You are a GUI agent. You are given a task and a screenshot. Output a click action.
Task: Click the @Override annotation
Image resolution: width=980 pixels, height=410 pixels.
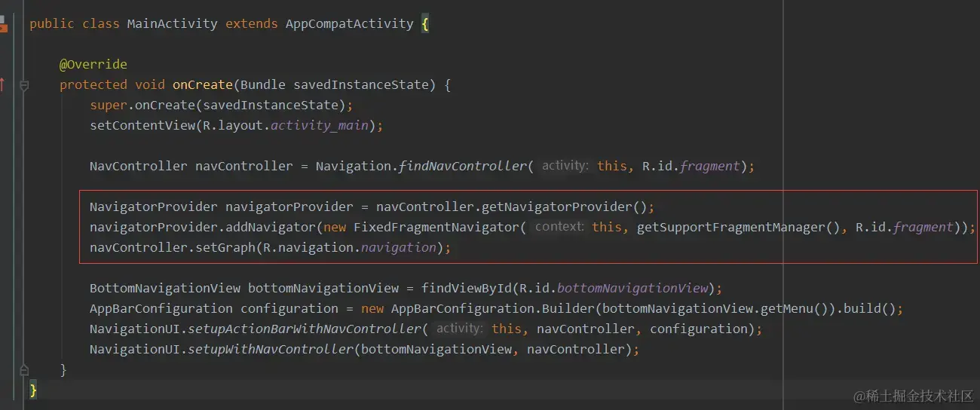click(x=93, y=64)
